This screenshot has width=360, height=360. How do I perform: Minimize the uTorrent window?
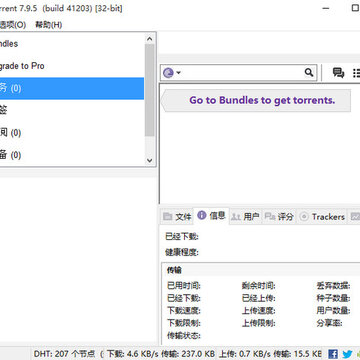point(326,8)
